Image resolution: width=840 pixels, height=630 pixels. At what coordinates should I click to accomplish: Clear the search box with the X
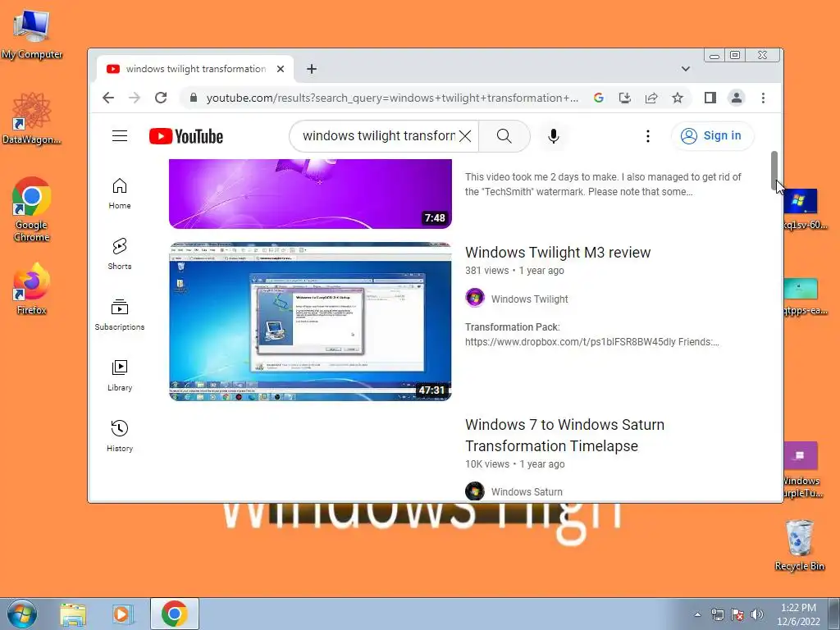click(x=465, y=136)
